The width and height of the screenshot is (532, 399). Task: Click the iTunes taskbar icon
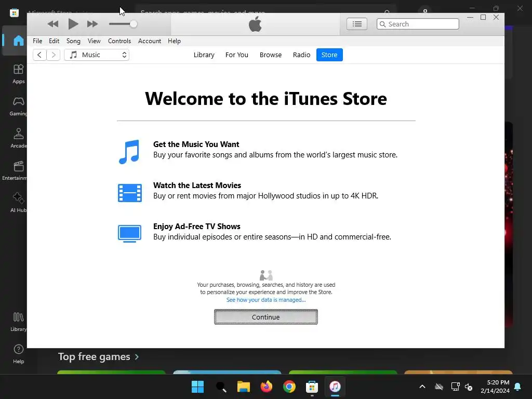(x=335, y=387)
